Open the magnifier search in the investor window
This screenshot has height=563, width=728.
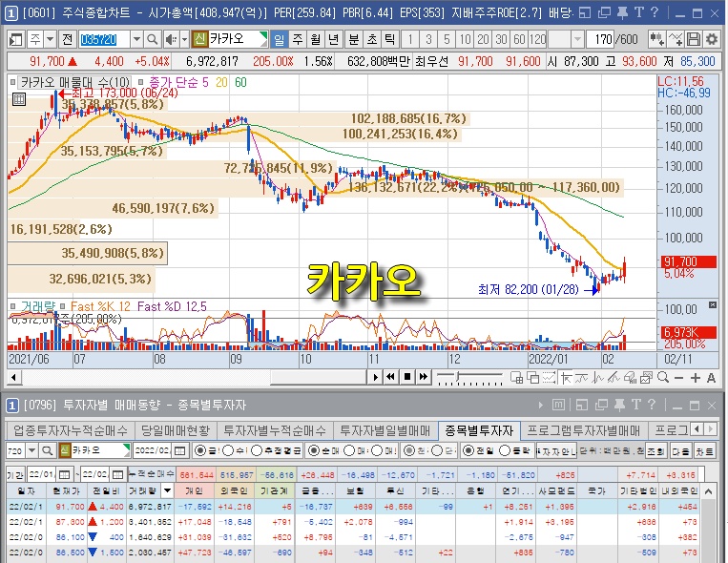tap(47, 450)
